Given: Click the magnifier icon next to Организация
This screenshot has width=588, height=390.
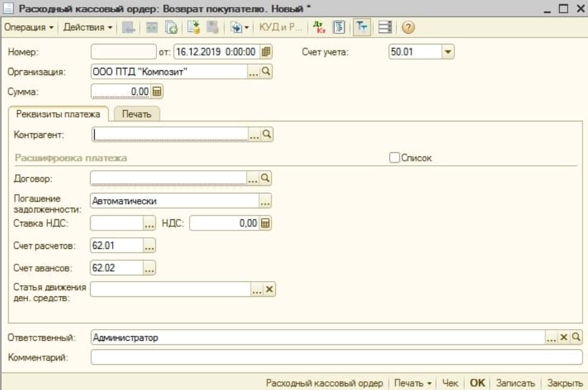Looking at the screenshot, I should pyautogui.click(x=266, y=72).
